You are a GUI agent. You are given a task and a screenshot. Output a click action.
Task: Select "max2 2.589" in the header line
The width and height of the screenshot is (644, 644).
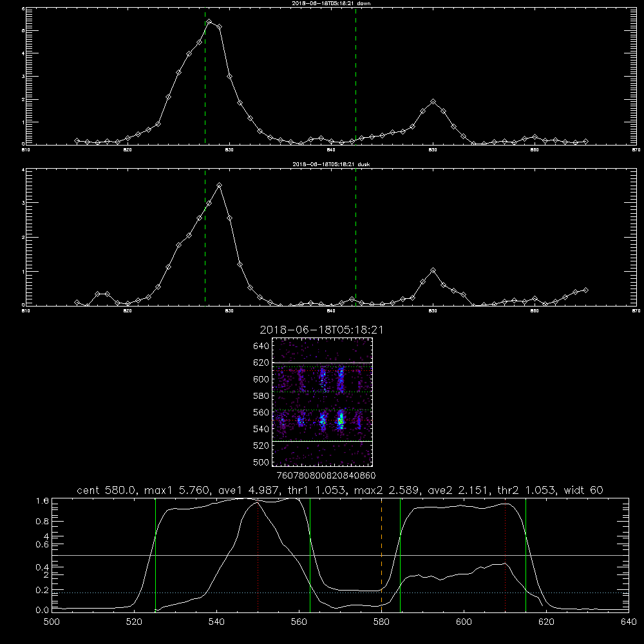(387, 490)
